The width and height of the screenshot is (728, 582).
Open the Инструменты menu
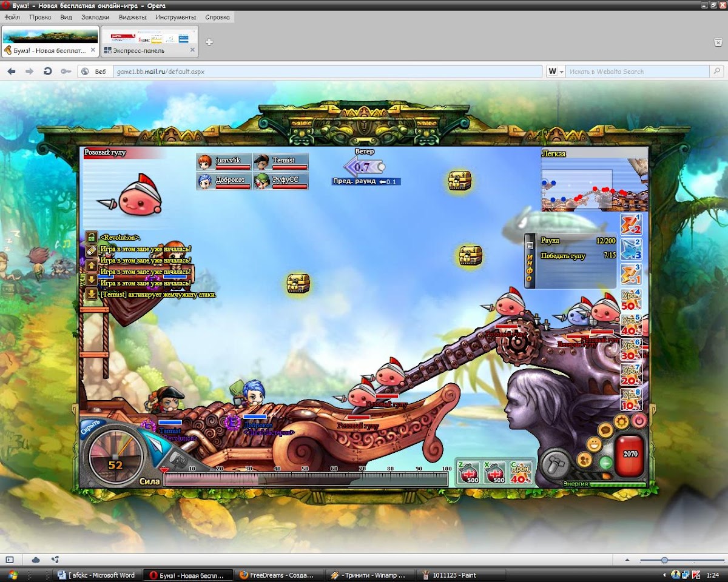[176, 17]
